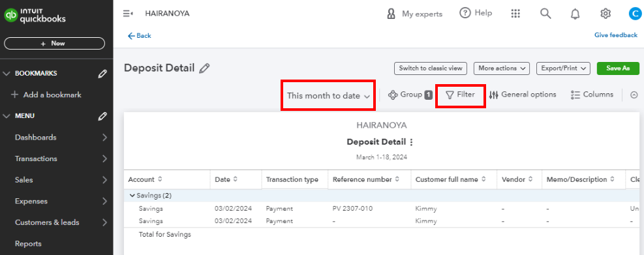
Task: Open the notifications bell
Action: pyautogui.click(x=575, y=14)
